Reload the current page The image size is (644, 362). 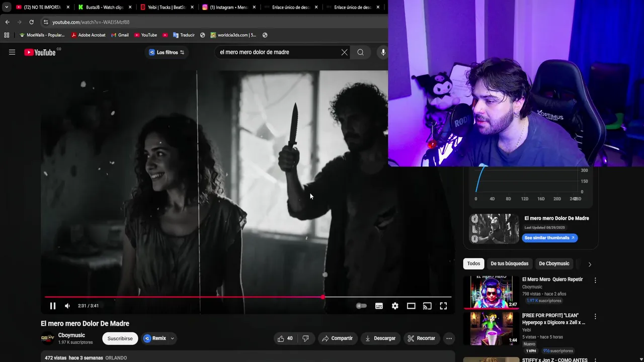(31, 22)
